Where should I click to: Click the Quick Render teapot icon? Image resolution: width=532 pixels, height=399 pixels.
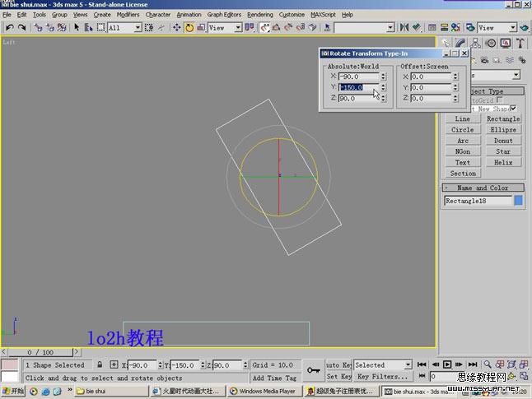(525, 27)
